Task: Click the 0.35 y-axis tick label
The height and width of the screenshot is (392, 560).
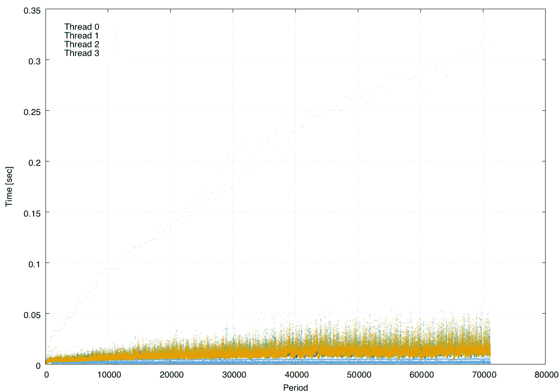Action: (31, 10)
